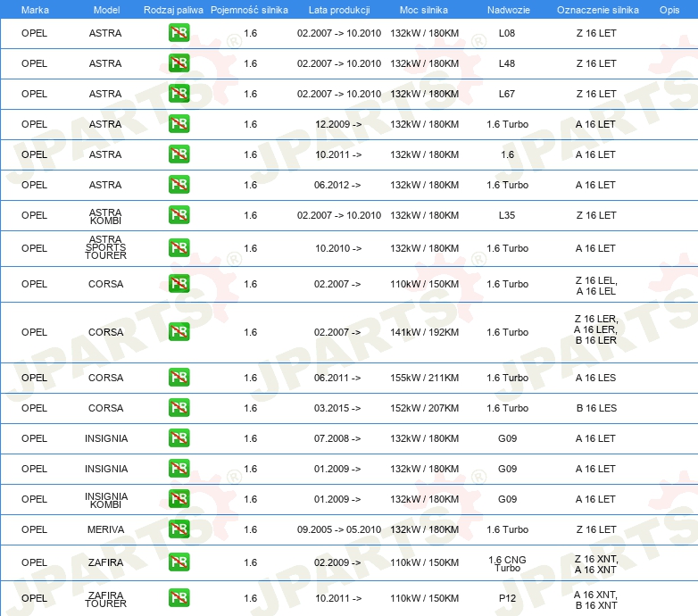Image resolution: width=698 pixels, height=616 pixels.
Task: Click the Z 16 LET code in the Meriva row
Action: tap(596, 529)
